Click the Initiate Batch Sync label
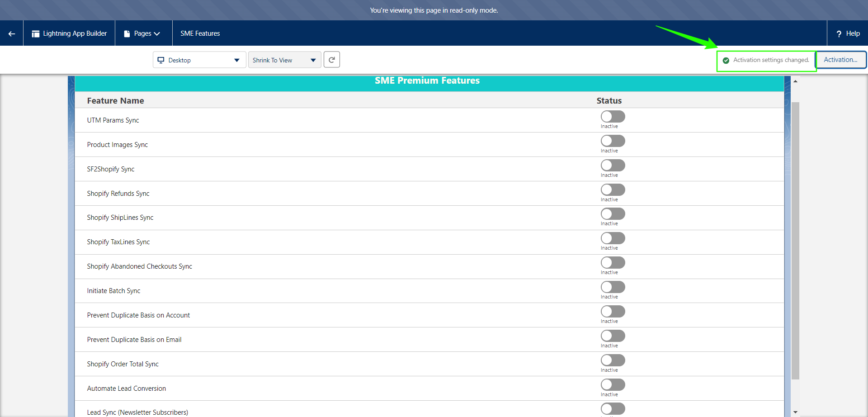Image resolution: width=868 pixels, height=417 pixels. point(114,291)
